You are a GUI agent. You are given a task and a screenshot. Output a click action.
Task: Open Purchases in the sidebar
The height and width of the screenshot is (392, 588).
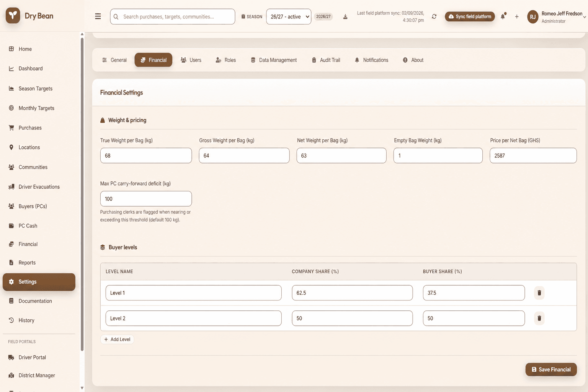click(x=39, y=128)
